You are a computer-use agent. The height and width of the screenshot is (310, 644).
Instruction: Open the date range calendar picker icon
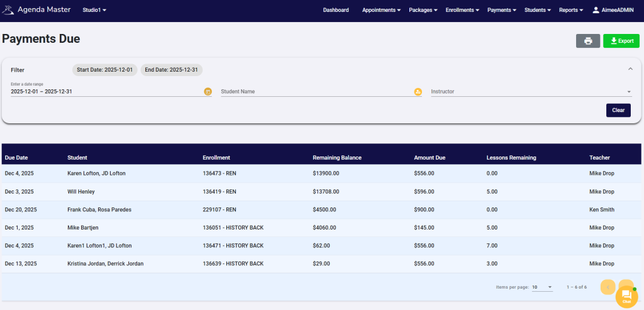[208, 92]
